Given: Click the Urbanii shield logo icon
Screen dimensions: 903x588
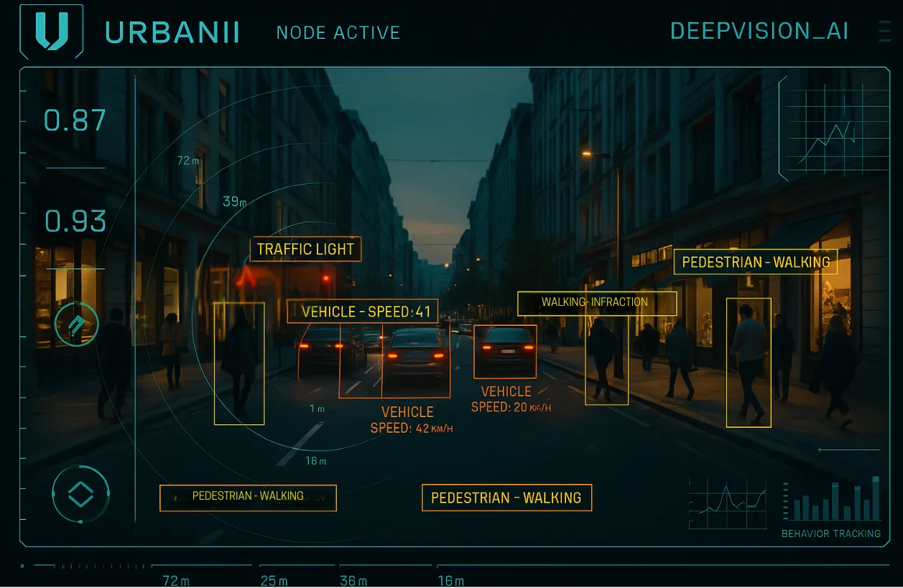Looking at the screenshot, I should 51,32.
